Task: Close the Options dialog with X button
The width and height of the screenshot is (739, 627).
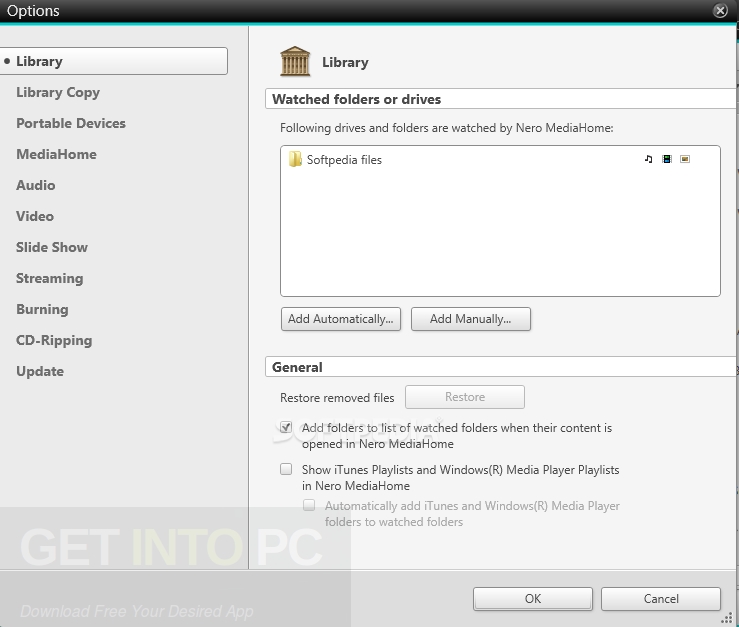Action: (720, 11)
